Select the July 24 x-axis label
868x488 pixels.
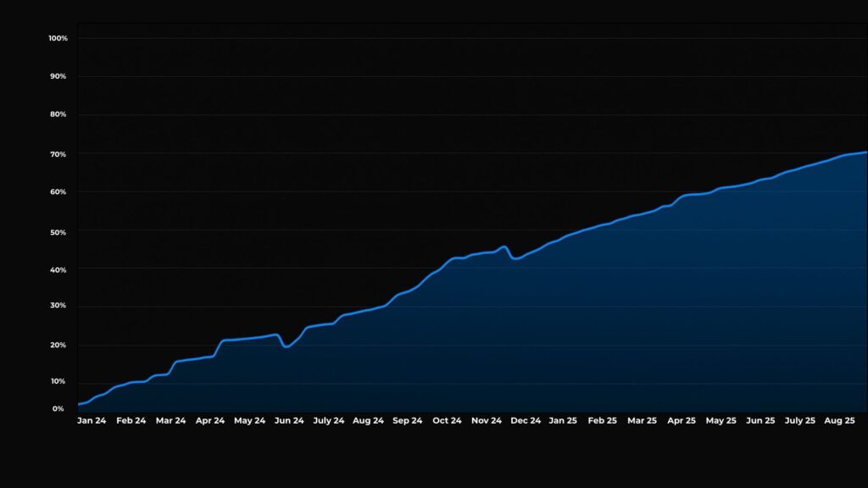click(328, 420)
